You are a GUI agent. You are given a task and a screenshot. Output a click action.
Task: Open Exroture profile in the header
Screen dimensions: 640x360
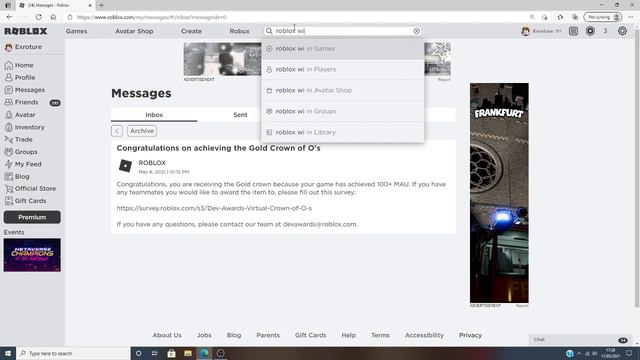point(541,31)
